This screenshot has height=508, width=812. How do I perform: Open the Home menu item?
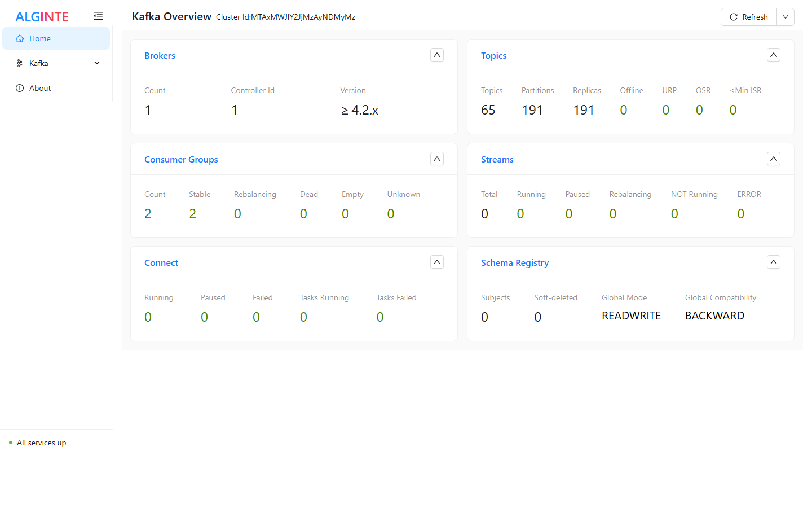tap(56, 38)
